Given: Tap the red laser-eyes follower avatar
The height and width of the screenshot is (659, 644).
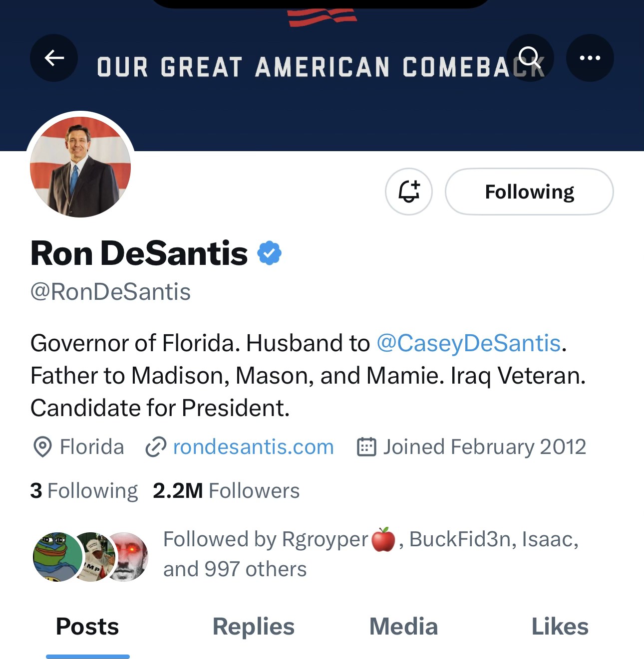Looking at the screenshot, I should [x=128, y=557].
